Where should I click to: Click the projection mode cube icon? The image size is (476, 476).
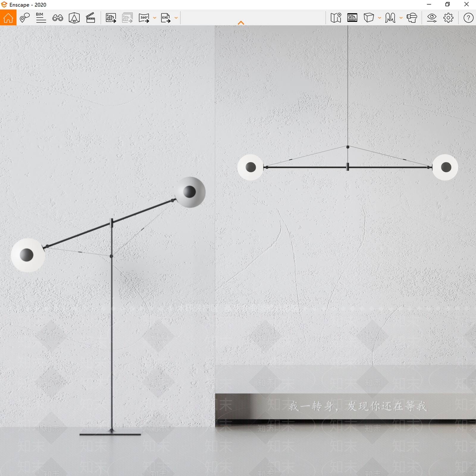[369, 18]
